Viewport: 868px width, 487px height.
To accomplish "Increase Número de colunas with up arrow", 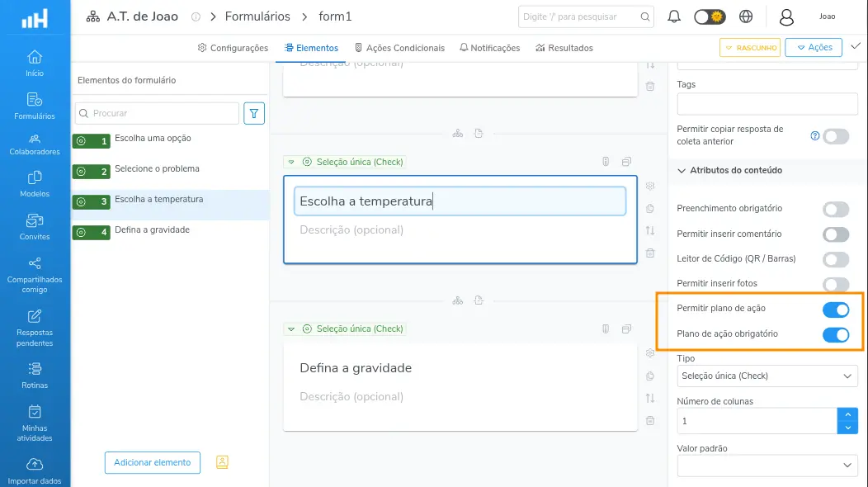I will 847,414.
